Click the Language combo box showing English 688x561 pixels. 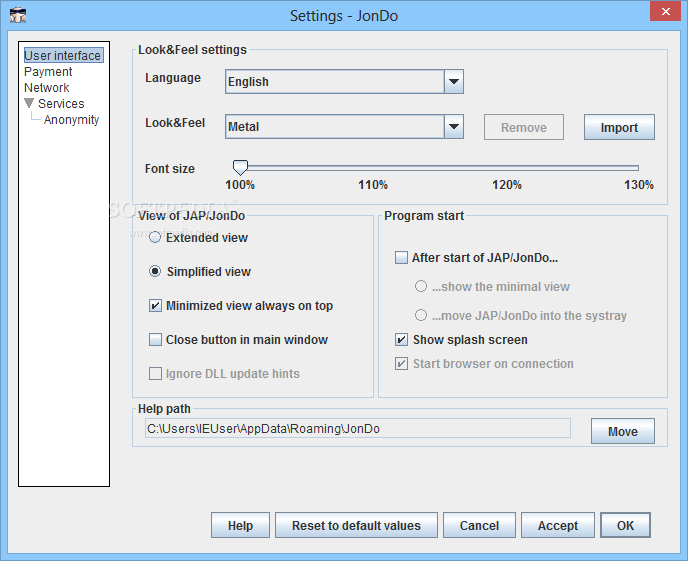344,82
